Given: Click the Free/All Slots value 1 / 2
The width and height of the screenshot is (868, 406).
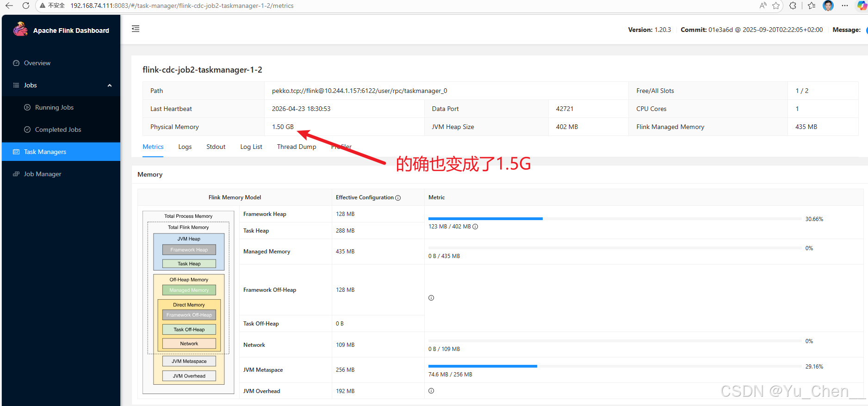Looking at the screenshot, I should coord(802,91).
